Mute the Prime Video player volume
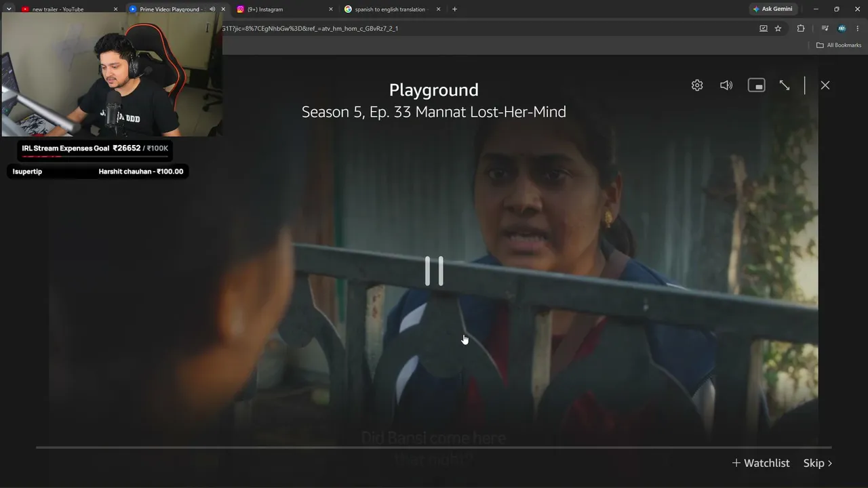The width and height of the screenshot is (868, 488). [x=726, y=85]
